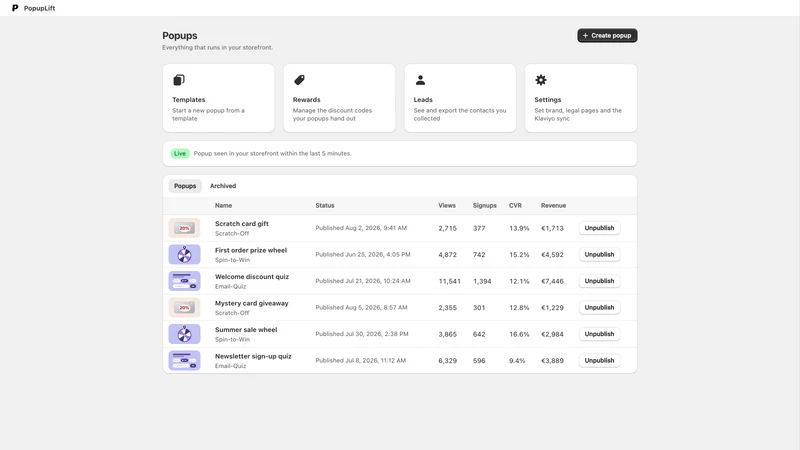Click the 16.6% CVR value

tap(519, 334)
